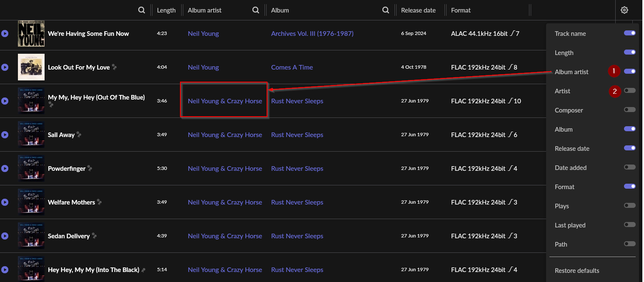Enable the Artist column toggle

[630, 91]
